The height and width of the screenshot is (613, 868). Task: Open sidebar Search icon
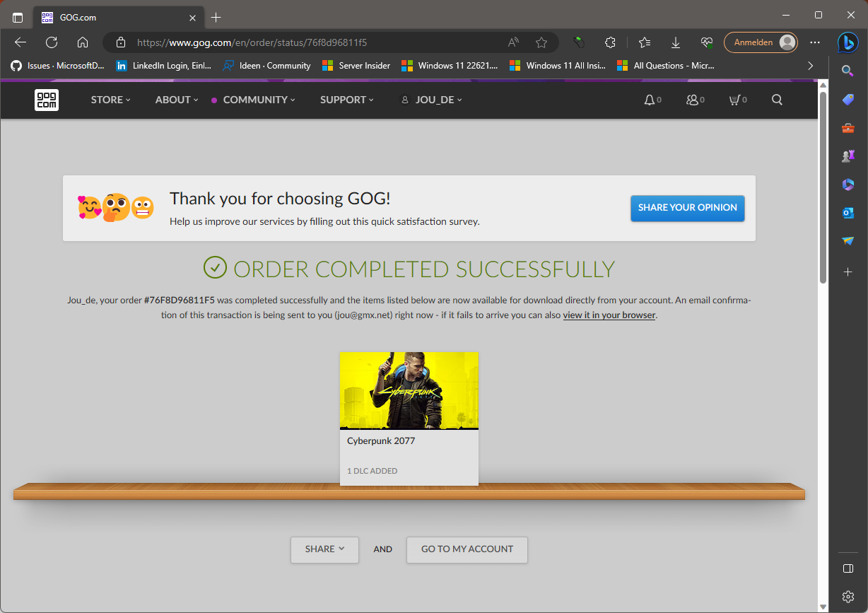tap(848, 70)
